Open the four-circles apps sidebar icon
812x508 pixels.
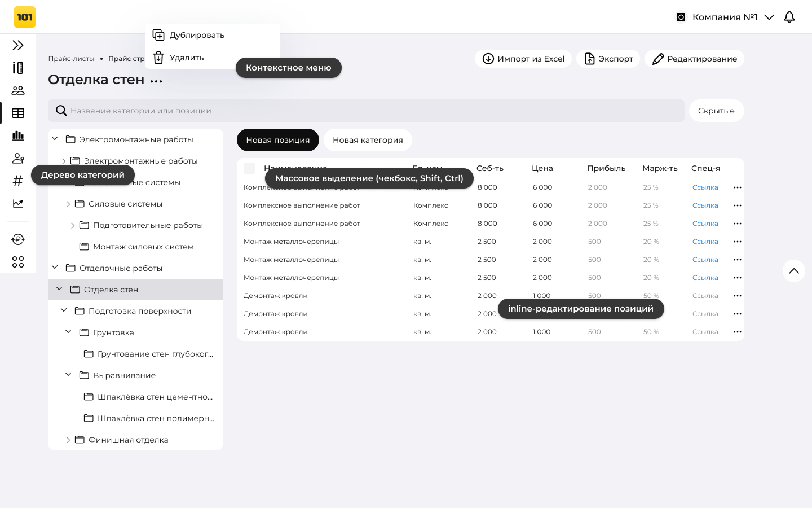coord(18,262)
